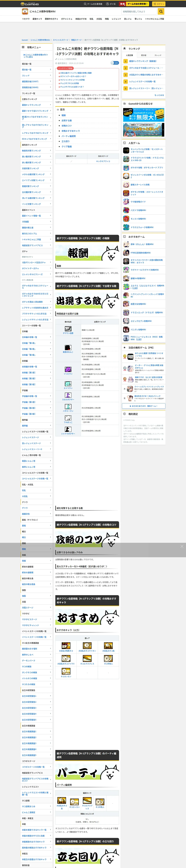Click the ログイン button
This screenshot has width=186, height=868.
click(x=158, y=4)
